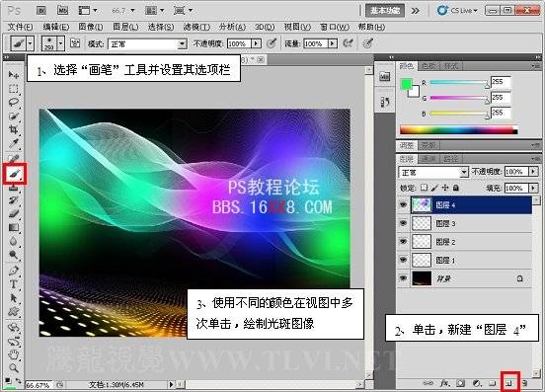This screenshot has height=392, width=545.
Task: Select the Hand tool
Action: click(x=14, y=354)
